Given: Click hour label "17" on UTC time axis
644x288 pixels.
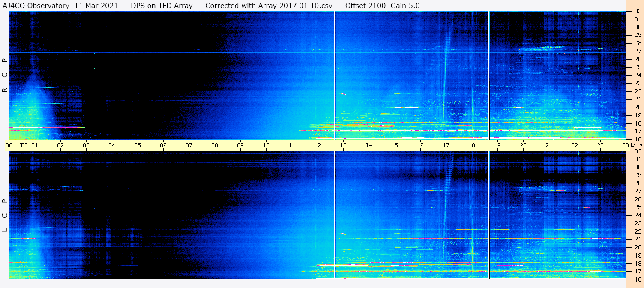Looking at the screenshot, I should (x=446, y=145).
